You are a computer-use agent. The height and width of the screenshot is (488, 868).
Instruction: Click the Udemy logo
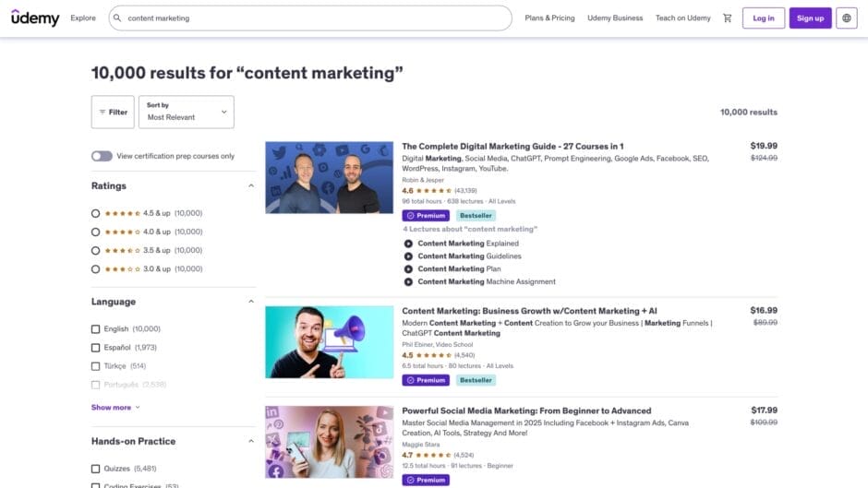pyautogui.click(x=35, y=18)
